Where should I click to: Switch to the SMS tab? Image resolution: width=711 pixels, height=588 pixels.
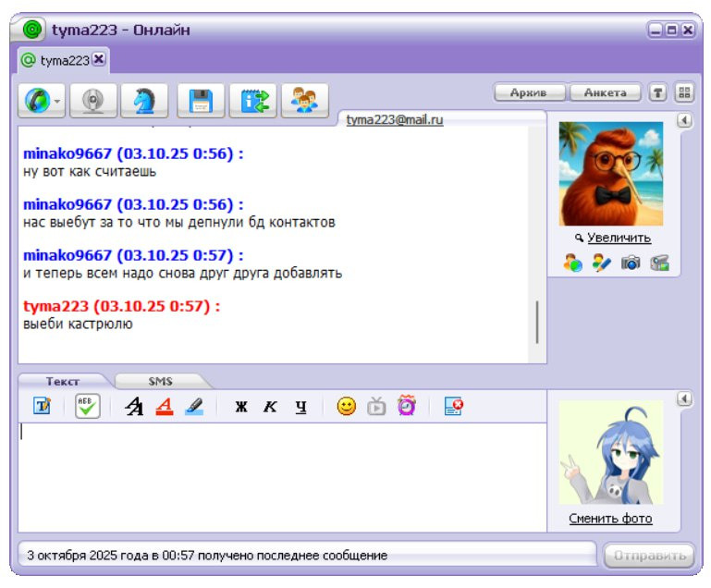pyautogui.click(x=161, y=381)
